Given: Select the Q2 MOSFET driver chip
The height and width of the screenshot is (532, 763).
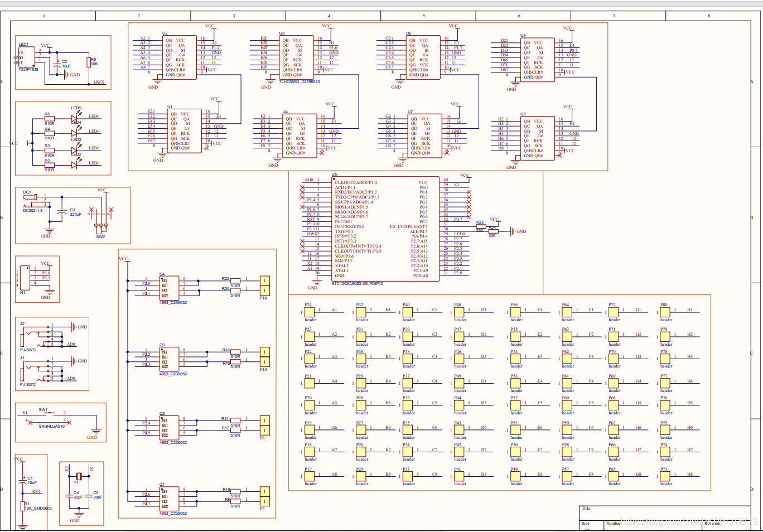Looking at the screenshot, I should point(169,428).
